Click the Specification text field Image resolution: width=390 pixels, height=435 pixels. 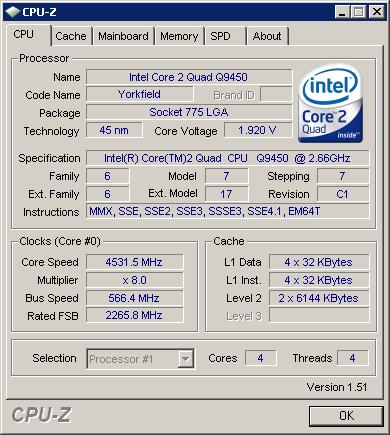pyautogui.click(x=228, y=158)
